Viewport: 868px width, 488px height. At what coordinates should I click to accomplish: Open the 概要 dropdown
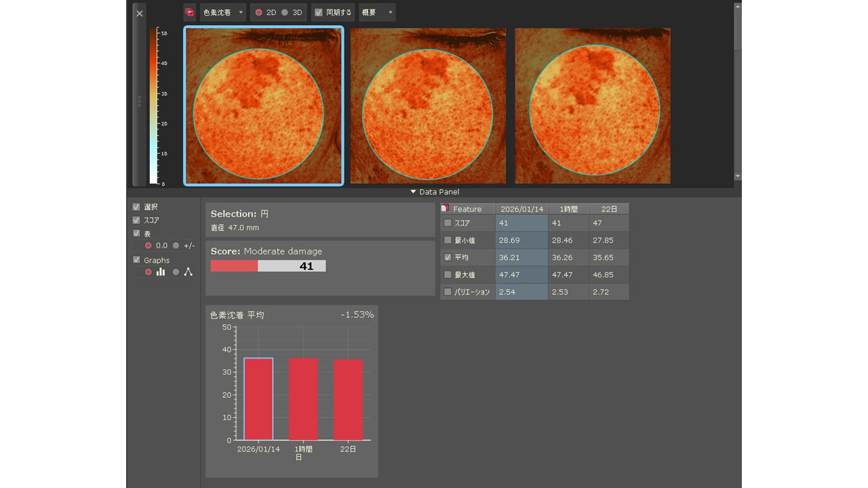377,13
